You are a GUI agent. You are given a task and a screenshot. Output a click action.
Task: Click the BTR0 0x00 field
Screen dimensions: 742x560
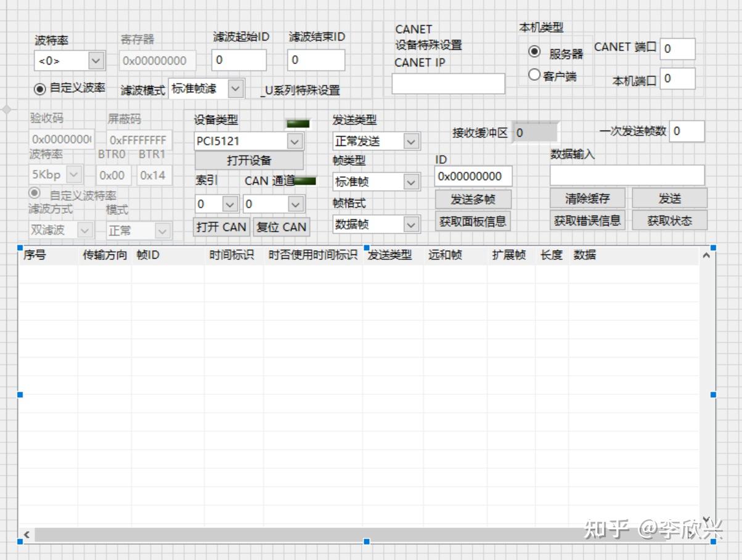pos(114,175)
